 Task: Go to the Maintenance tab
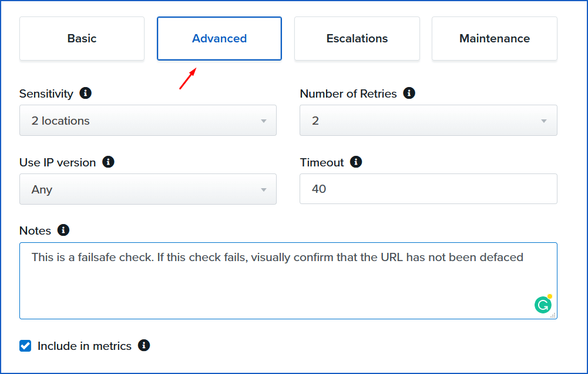tap(494, 38)
